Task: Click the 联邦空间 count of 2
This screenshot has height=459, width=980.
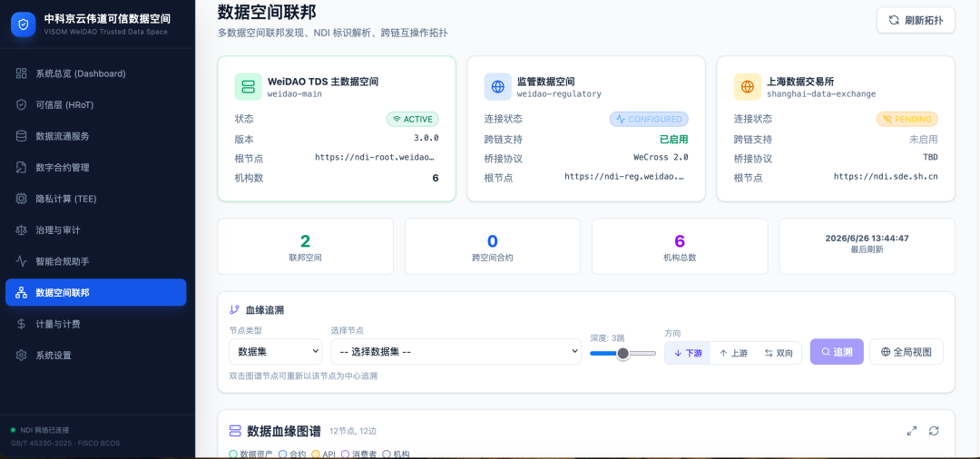Action: point(305,241)
